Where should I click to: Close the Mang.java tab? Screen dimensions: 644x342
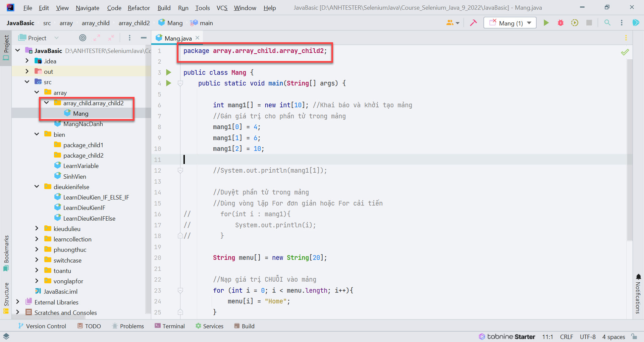[198, 38]
